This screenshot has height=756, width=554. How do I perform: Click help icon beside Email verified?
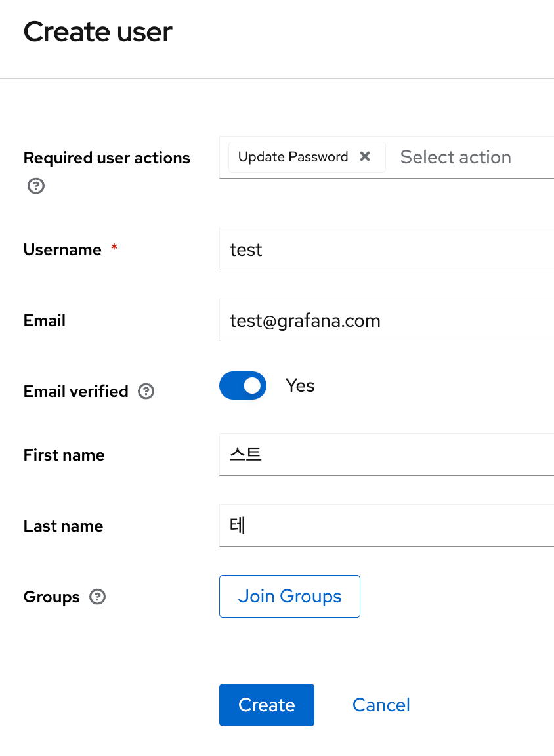[146, 392]
